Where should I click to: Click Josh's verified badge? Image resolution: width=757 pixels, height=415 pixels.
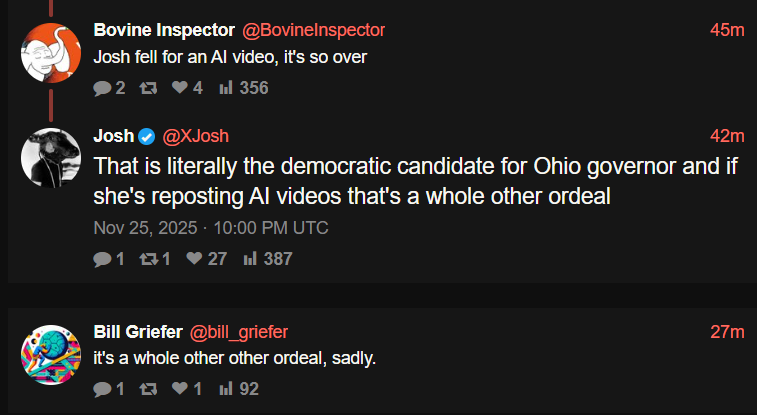pyautogui.click(x=146, y=136)
